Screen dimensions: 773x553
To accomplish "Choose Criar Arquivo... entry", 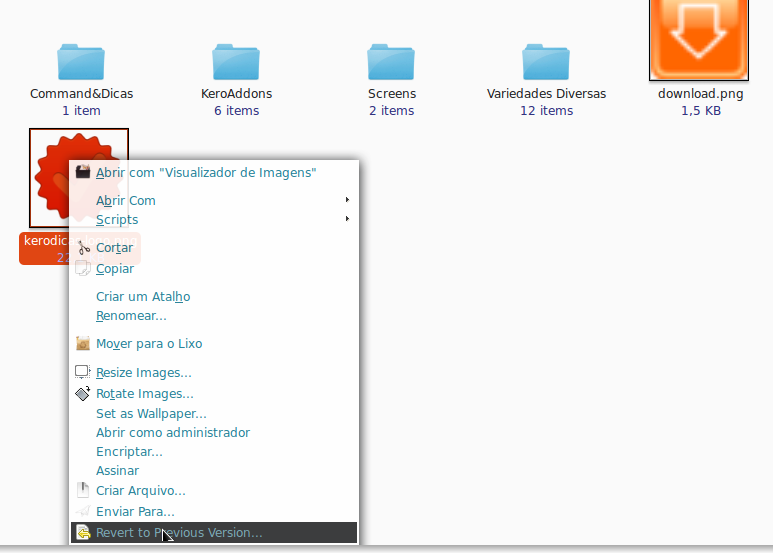I will point(214,491).
